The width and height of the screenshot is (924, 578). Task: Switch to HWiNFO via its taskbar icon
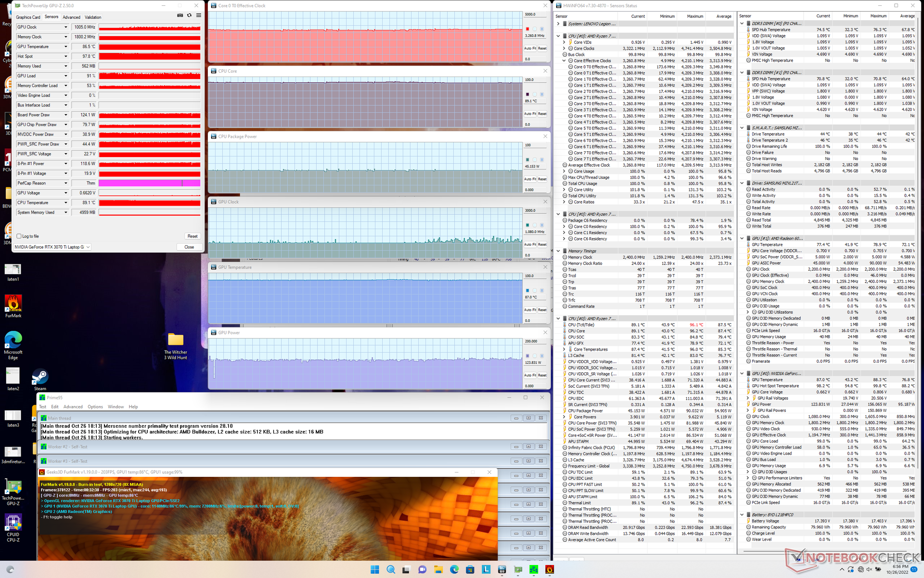[x=502, y=569]
